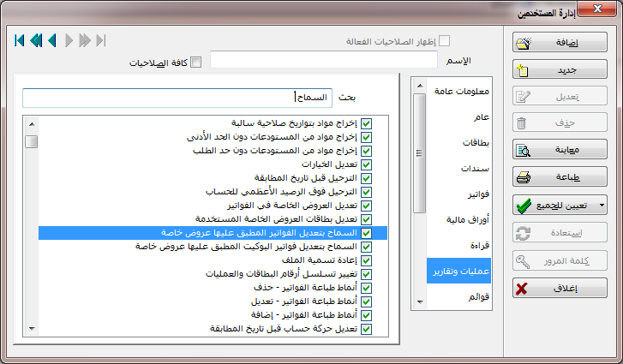Go to the previous user record
The width and height of the screenshot is (623, 364).
[52, 40]
